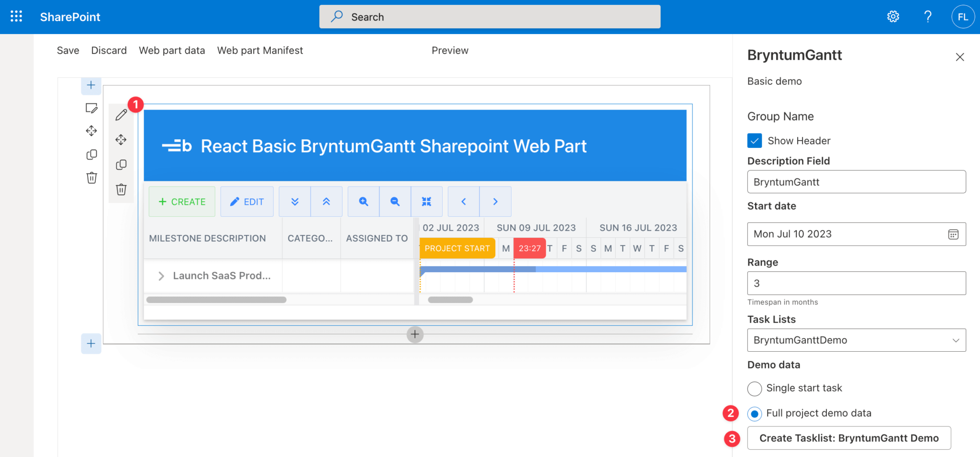
Task: Close the BryntumGantt property pane
Action: 960,57
